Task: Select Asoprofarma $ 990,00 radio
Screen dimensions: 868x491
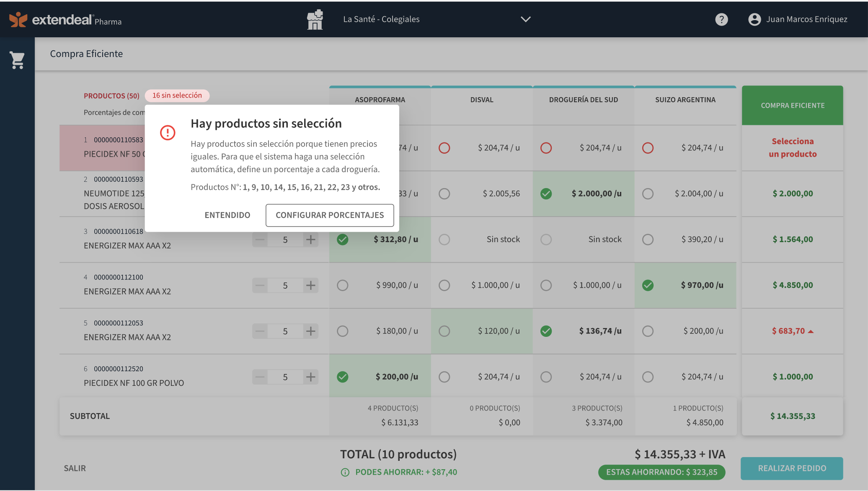Action: point(342,285)
